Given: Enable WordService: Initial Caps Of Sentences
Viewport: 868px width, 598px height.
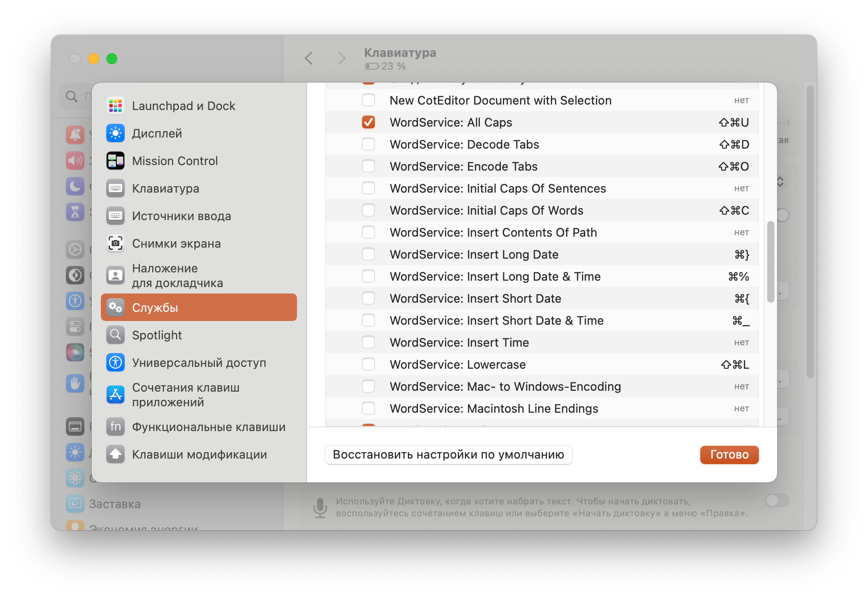Looking at the screenshot, I should [x=368, y=188].
